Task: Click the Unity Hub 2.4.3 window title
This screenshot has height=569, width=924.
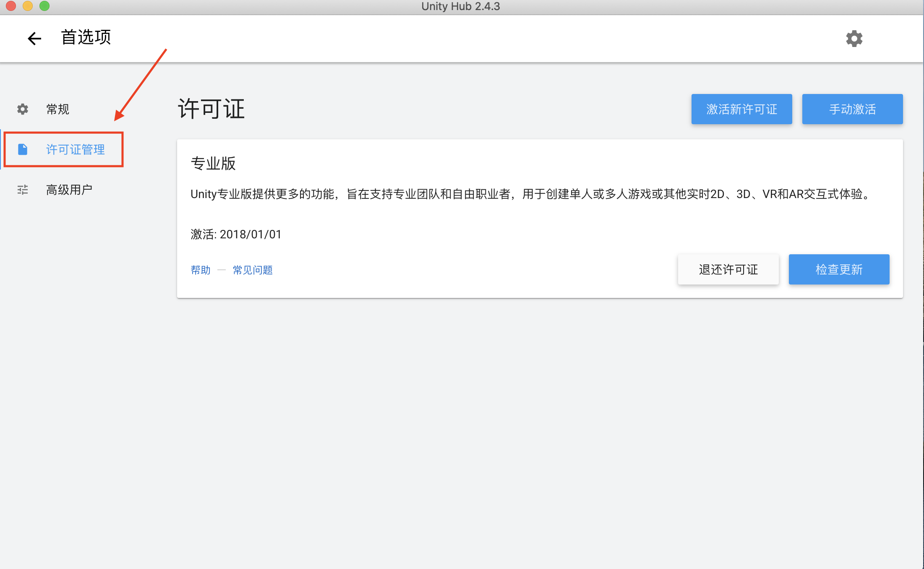Action: point(461,6)
